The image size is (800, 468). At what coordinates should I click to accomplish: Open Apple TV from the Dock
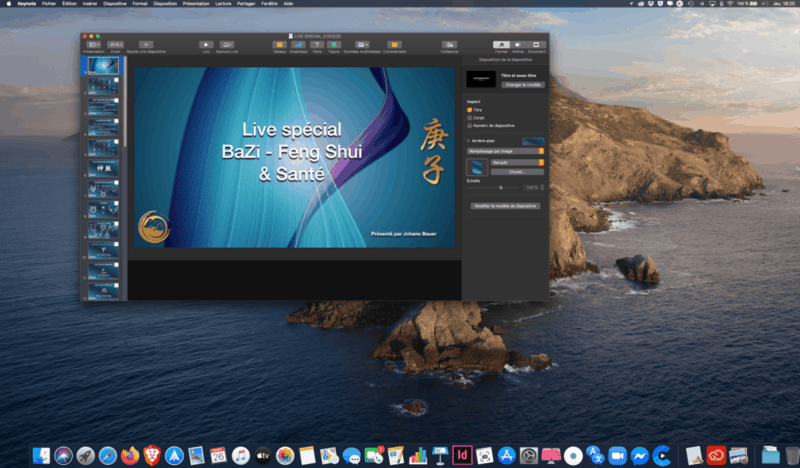click(x=263, y=456)
